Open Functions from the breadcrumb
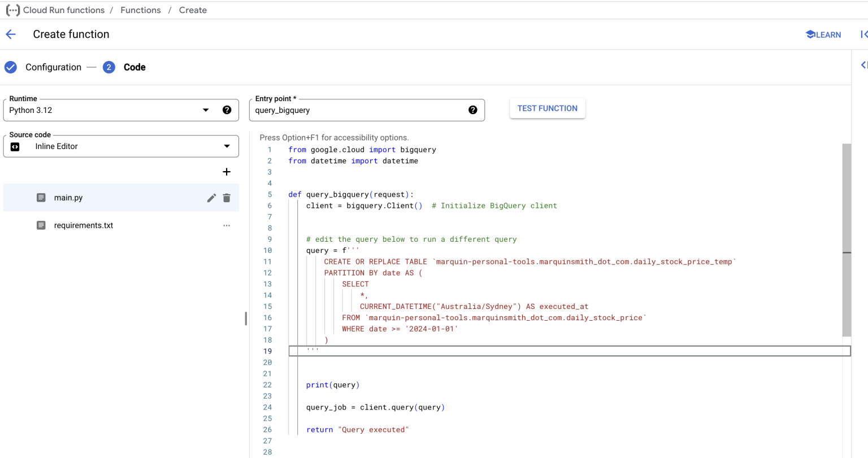This screenshot has height=458, width=868. coord(140,10)
